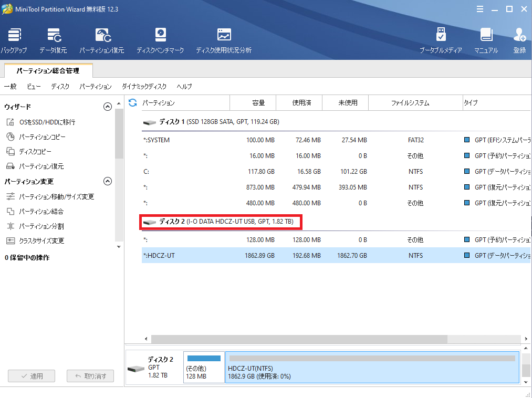Screen dimensions: 532x398
Task: Open the バックアップ (Backup) tool
Action: click(14, 41)
